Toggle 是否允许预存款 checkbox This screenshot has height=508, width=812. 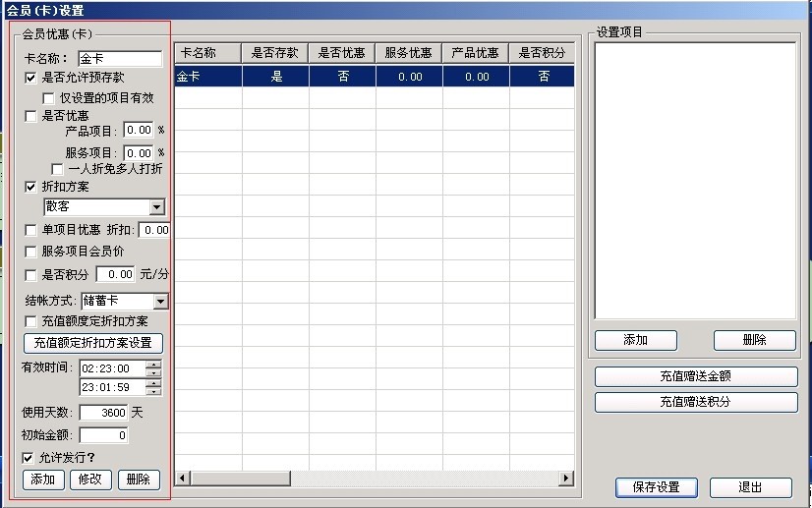pyautogui.click(x=30, y=78)
